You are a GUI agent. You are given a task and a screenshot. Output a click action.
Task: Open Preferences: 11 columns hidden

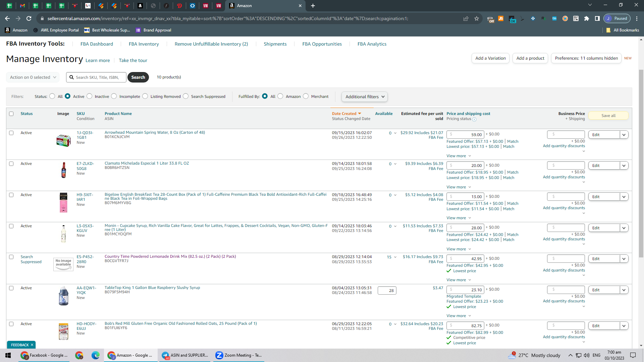pos(586,58)
